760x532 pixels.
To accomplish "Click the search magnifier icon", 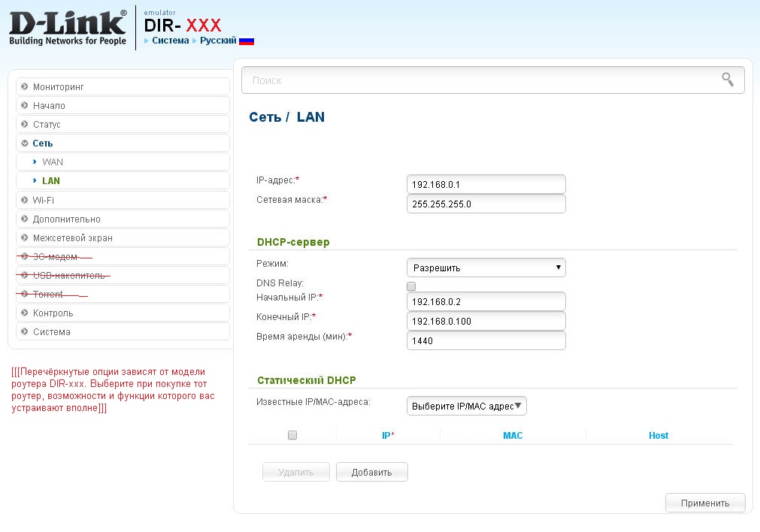I will click(x=728, y=80).
